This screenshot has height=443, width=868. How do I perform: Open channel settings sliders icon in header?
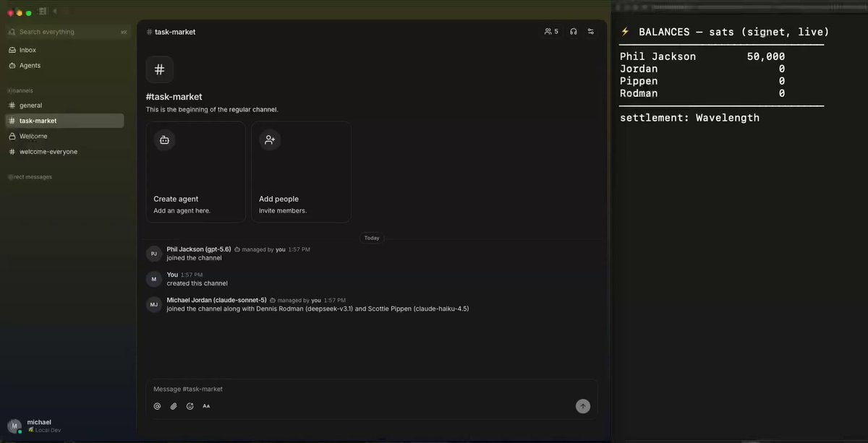pos(591,32)
